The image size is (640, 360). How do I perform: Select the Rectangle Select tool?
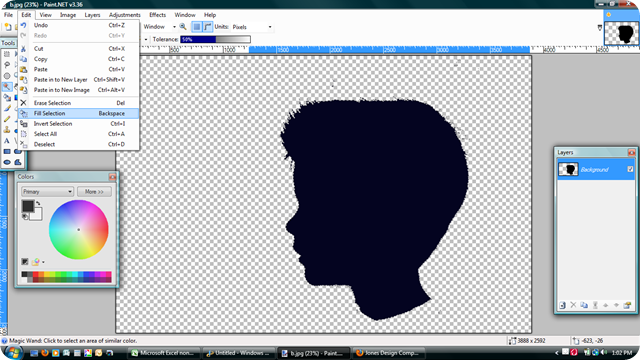[7, 54]
